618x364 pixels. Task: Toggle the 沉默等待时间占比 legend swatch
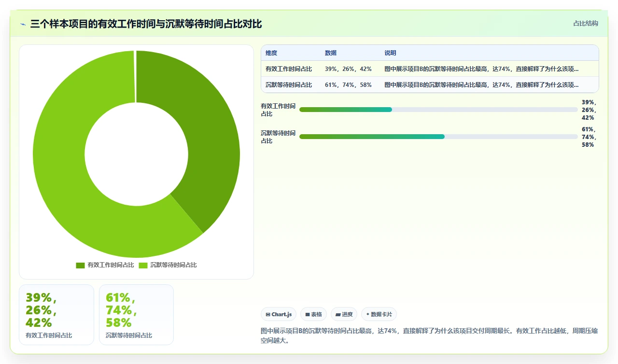point(143,265)
